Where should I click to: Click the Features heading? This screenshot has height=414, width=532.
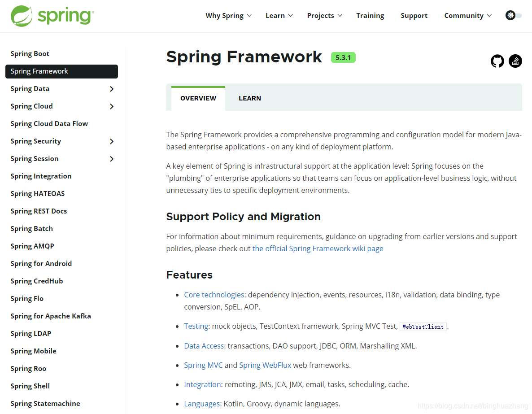point(189,275)
